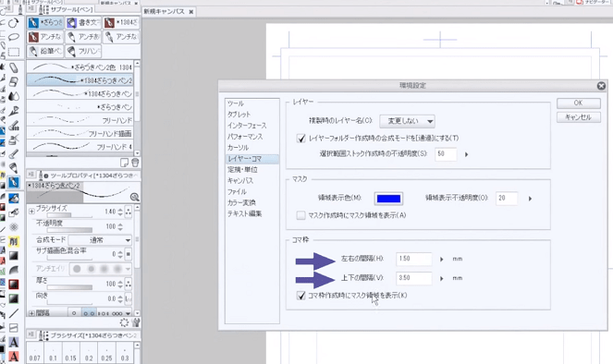Open タブレット category in preferences list
This screenshot has width=613, height=364.
(x=239, y=115)
